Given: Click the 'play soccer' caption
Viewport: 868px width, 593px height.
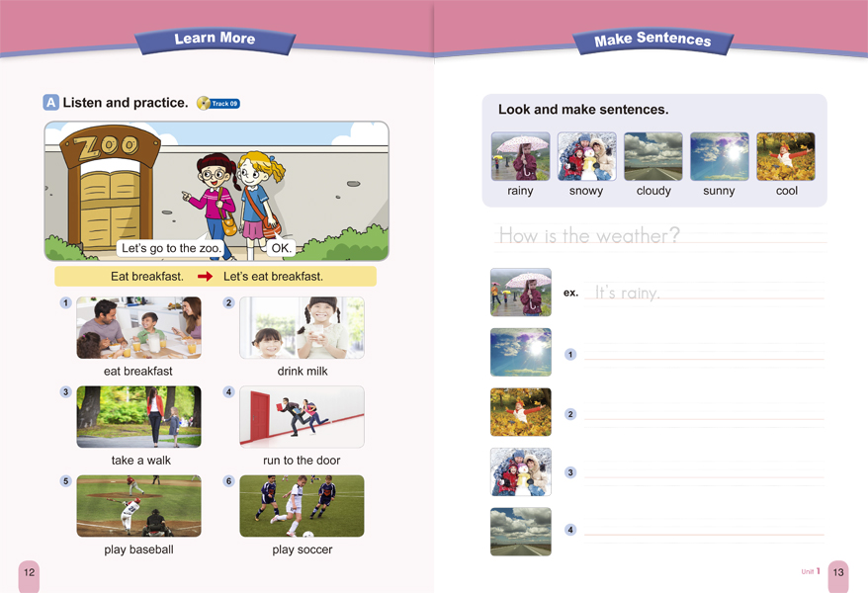Looking at the screenshot, I should [303, 550].
